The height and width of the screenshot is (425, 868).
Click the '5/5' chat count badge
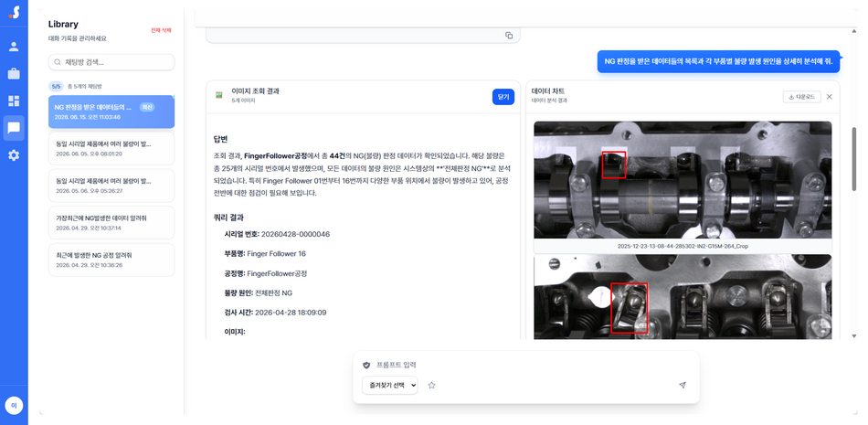click(x=56, y=87)
